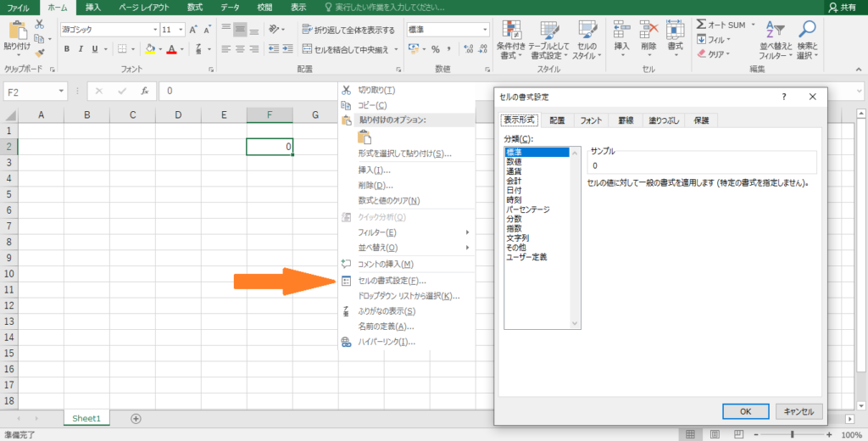
Task: Switch to the ページ レイアウト ribbon tab
Action: (144, 8)
